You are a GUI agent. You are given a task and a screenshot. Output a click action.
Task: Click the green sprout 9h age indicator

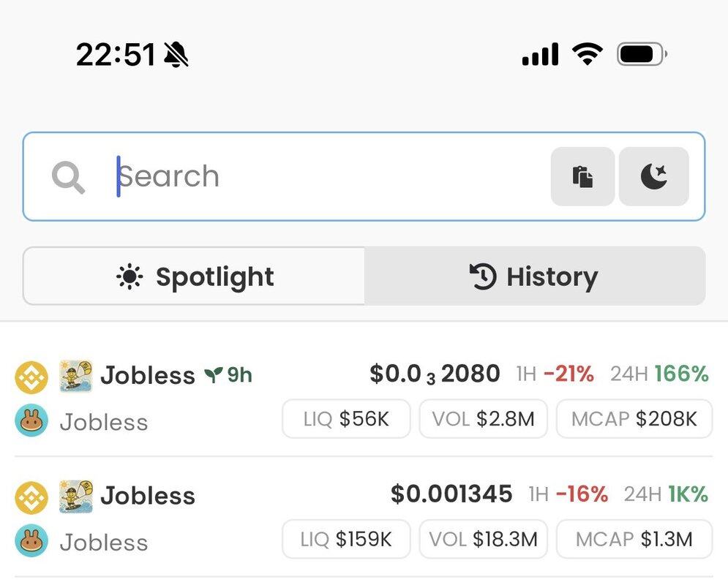tap(228, 375)
